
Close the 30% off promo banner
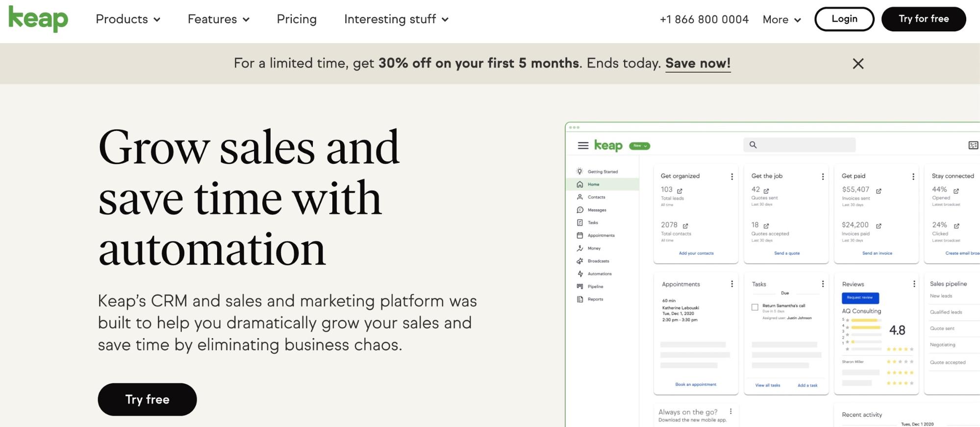tap(858, 64)
